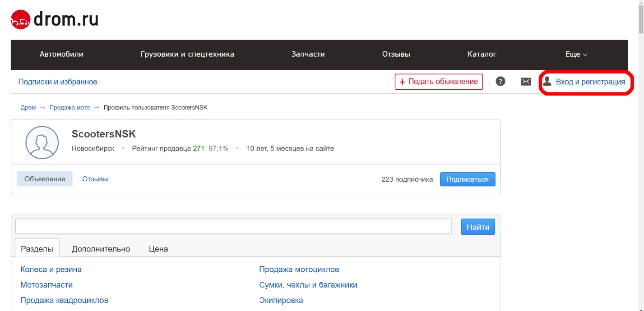The image size is (644, 311).
Task: Click the Подписаться button
Action: (x=468, y=179)
